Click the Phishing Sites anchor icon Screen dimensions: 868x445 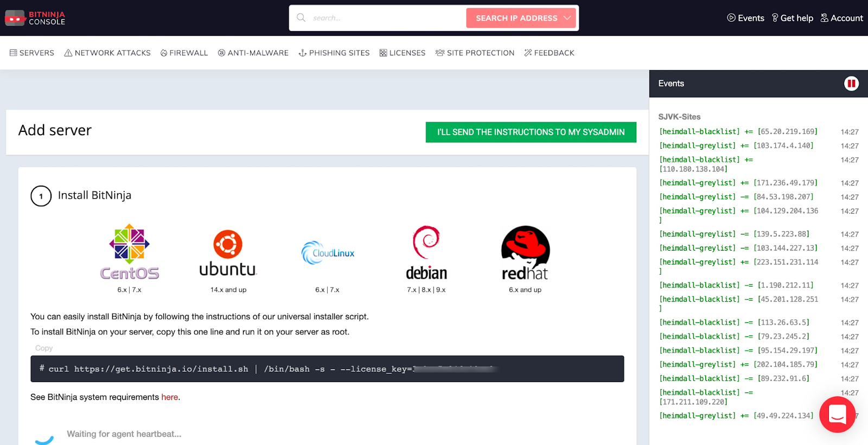(303, 53)
